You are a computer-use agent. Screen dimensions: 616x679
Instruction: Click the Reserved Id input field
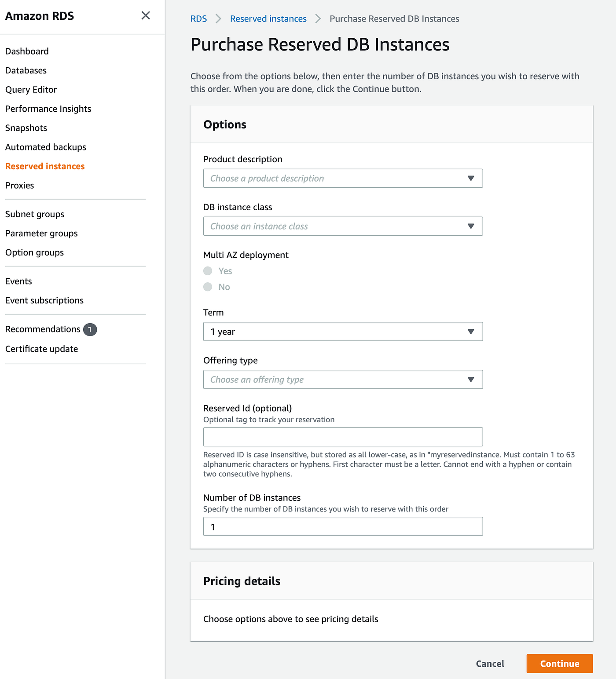click(343, 437)
